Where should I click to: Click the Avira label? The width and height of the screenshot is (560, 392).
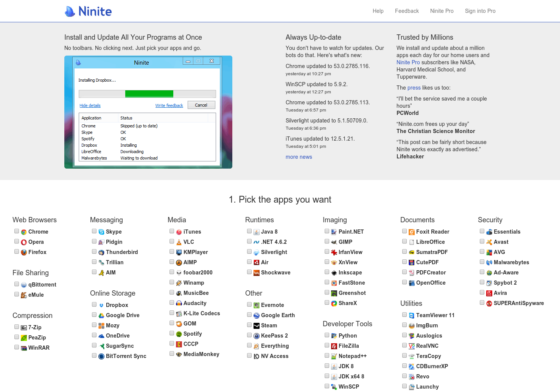click(500, 293)
